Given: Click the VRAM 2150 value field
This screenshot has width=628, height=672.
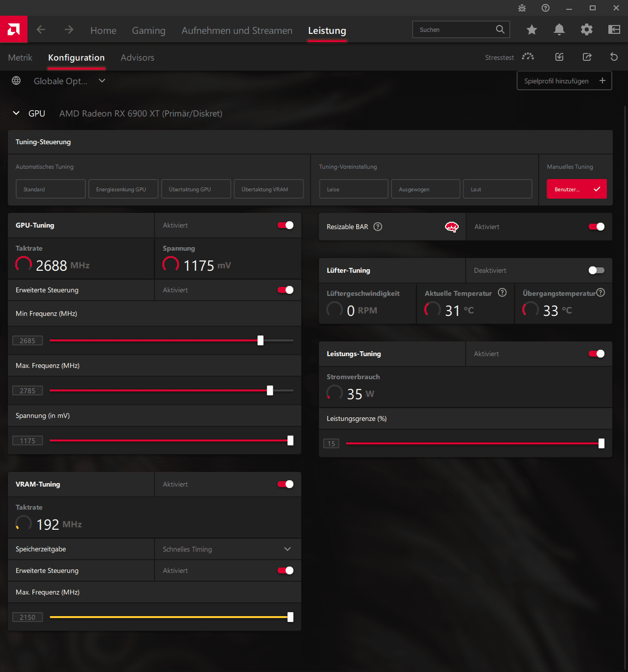Looking at the screenshot, I should [27, 617].
